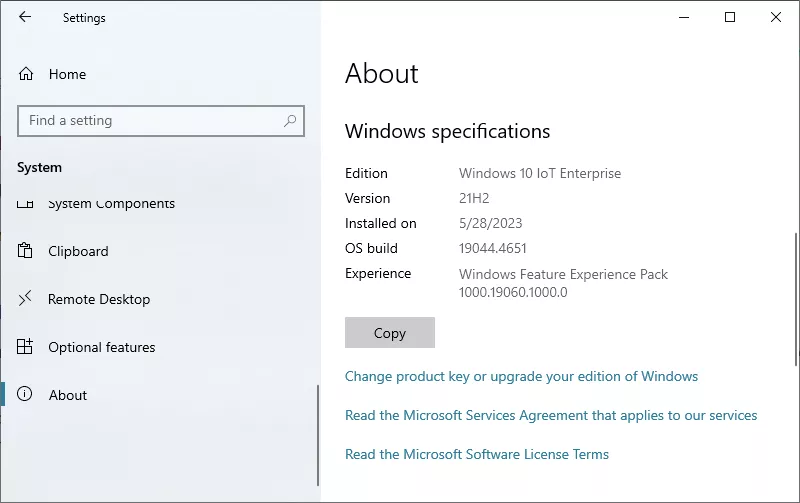
Task: Click the search magnifier icon
Action: (x=290, y=121)
